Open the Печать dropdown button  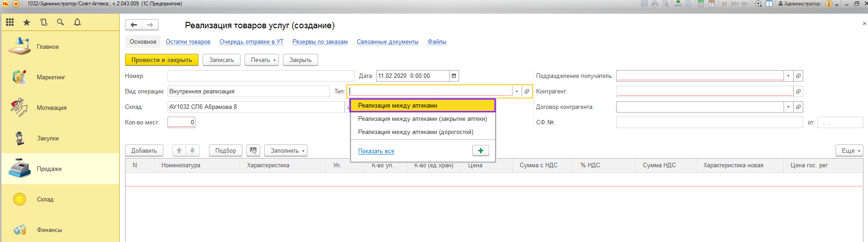(x=261, y=60)
